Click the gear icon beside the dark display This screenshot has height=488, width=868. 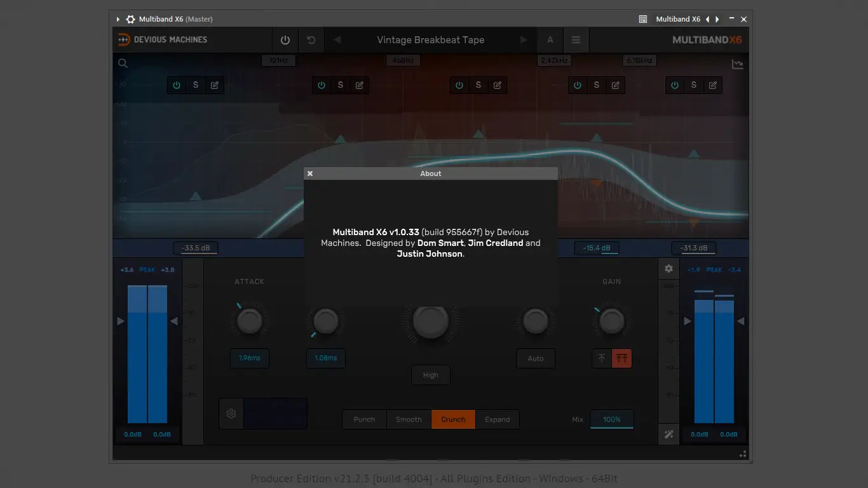tap(231, 414)
